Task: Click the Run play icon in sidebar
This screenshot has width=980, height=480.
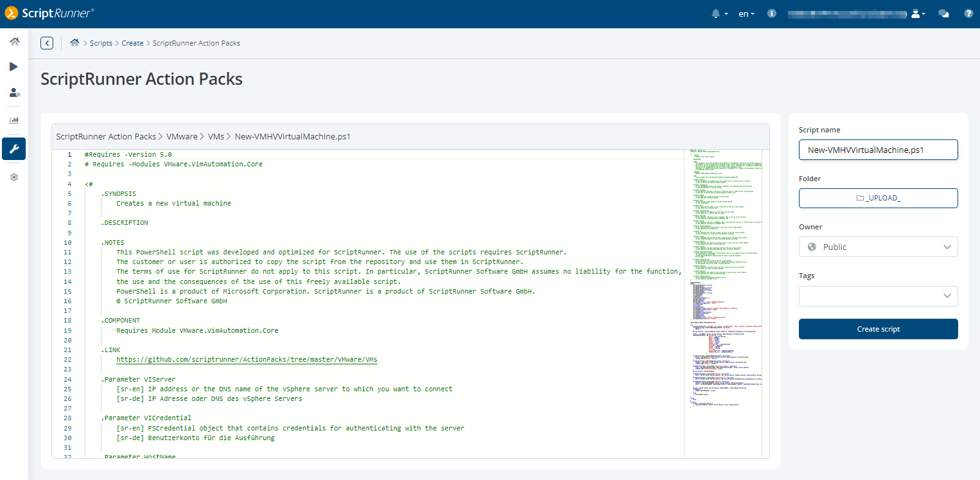Action: pyautogui.click(x=14, y=67)
